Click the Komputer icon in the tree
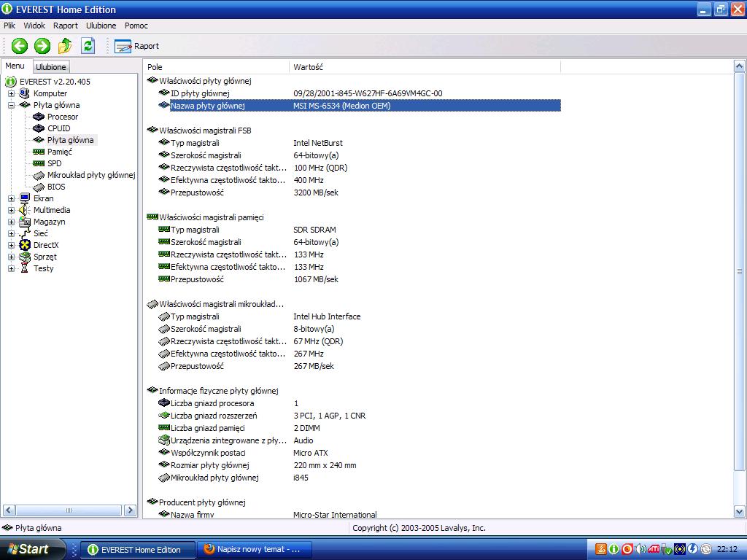The image size is (747, 560). [x=24, y=93]
